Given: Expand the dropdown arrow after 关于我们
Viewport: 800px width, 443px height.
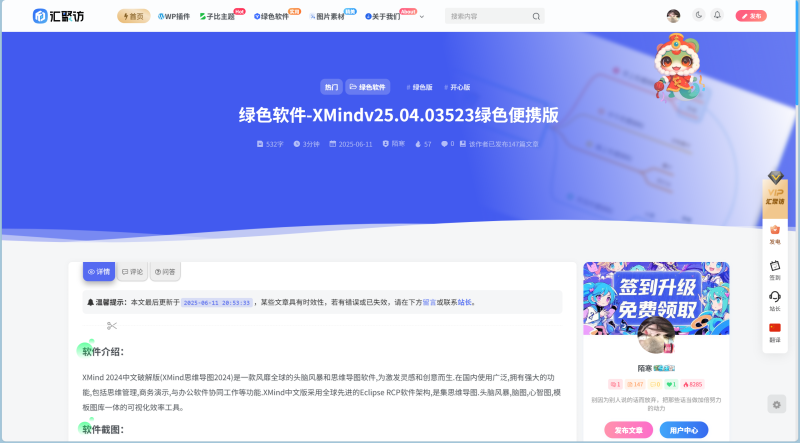Looking at the screenshot, I should (x=421, y=17).
